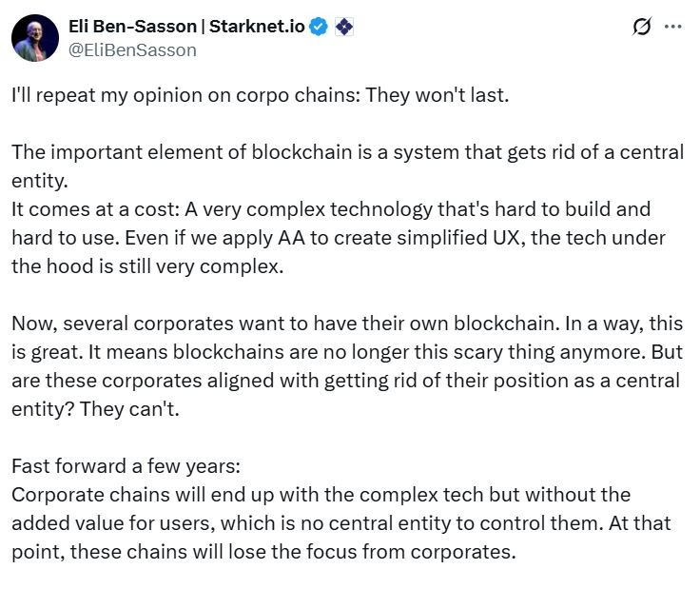Click the line mentioning applying AA for UX
Screen dimensions: 700x589
[x=338, y=238]
